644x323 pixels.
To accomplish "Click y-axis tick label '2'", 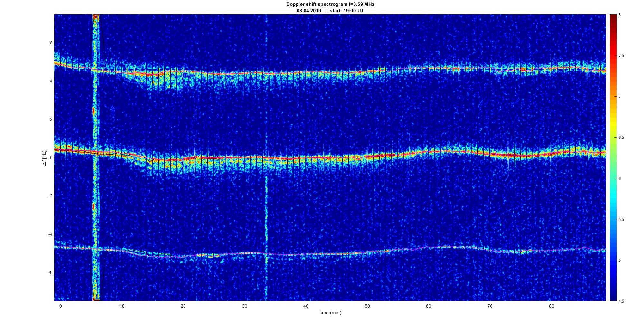I will [51, 119].
